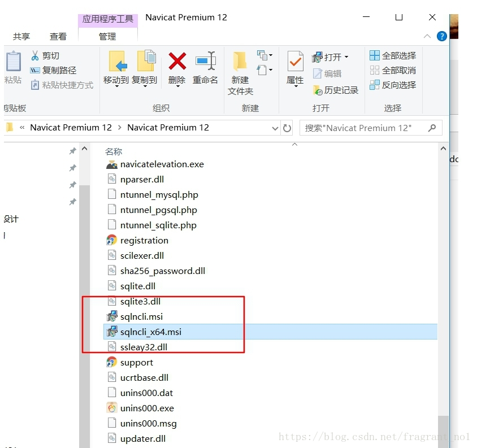Select file ntunnel_pgsql.php
This screenshot has width=477, height=448.
click(x=158, y=210)
